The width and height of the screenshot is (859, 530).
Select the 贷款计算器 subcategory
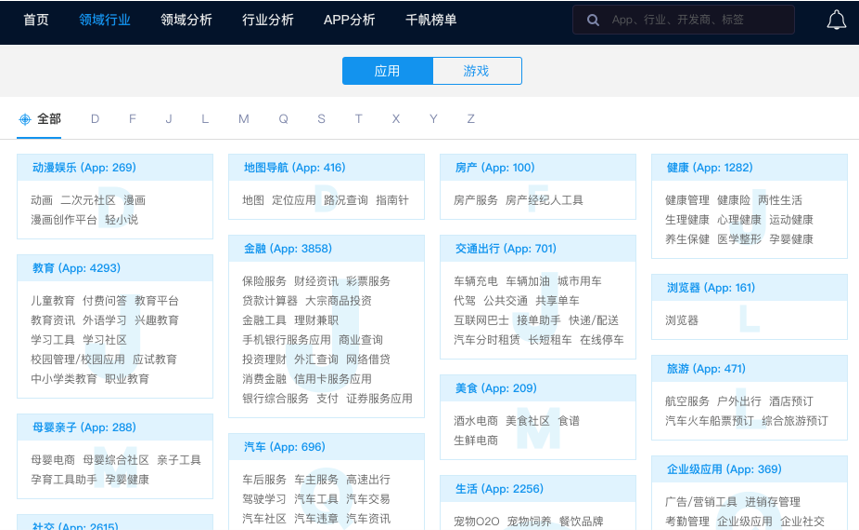pos(270,301)
